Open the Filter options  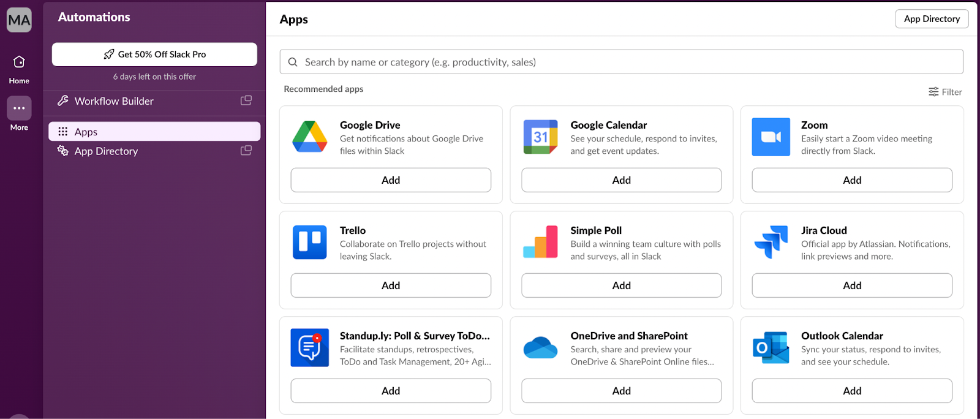(x=945, y=92)
